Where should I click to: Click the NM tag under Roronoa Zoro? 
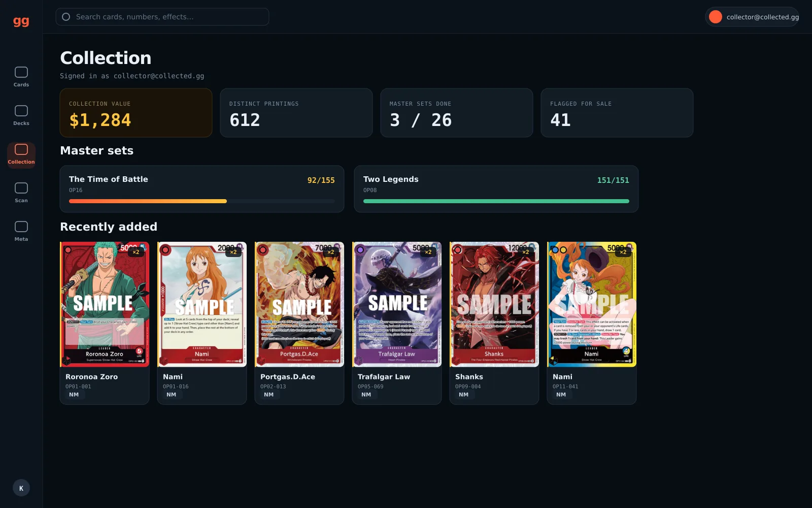(x=74, y=395)
